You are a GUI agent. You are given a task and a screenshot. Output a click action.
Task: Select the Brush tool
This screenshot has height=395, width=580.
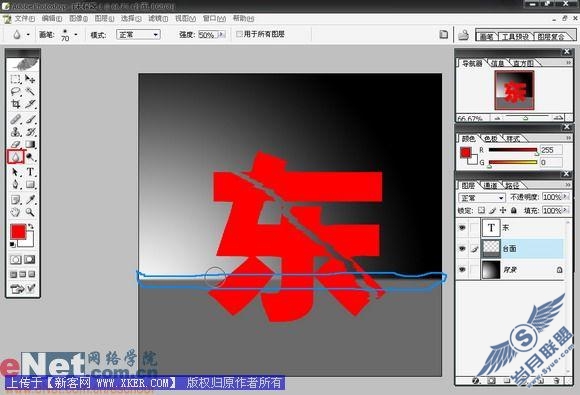point(30,119)
